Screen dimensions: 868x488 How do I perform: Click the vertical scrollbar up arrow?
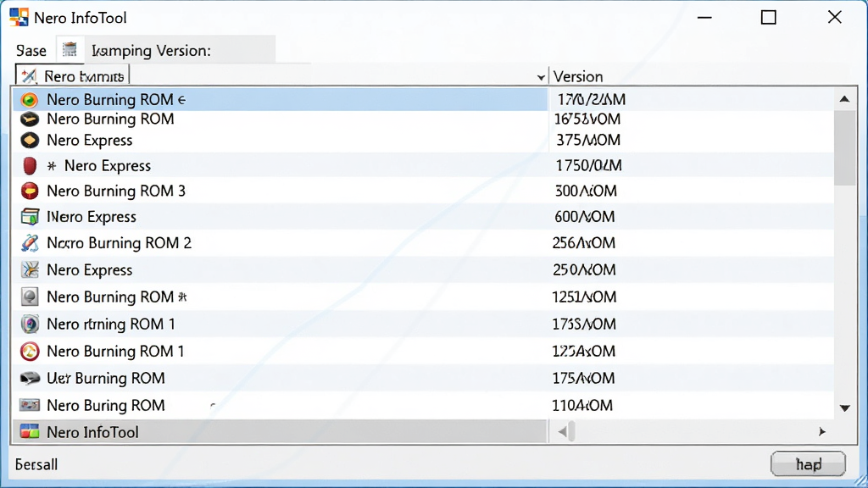pos(844,99)
